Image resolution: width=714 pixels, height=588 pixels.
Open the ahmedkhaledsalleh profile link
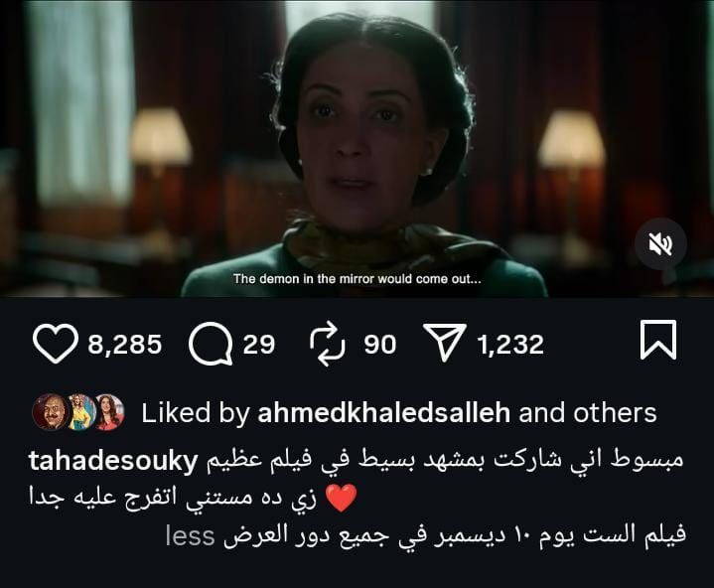point(384,413)
